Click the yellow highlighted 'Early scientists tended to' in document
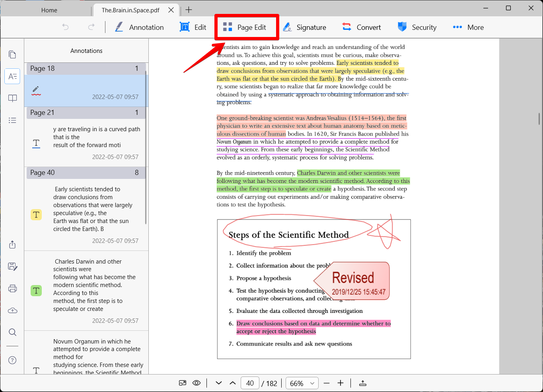The height and width of the screenshot is (392, 543). [x=367, y=63]
